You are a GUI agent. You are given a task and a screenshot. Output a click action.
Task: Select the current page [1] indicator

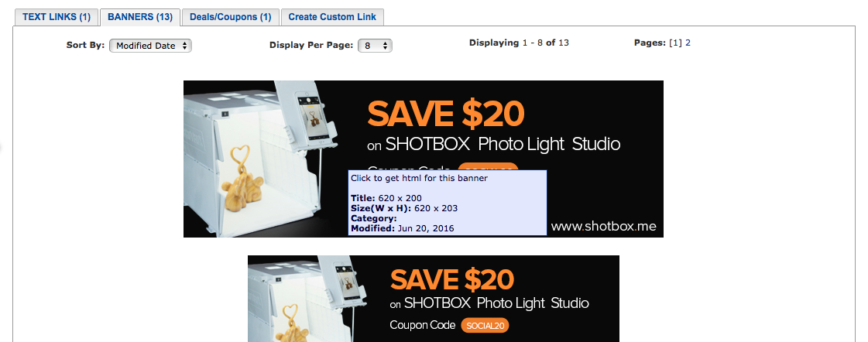tap(675, 43)
